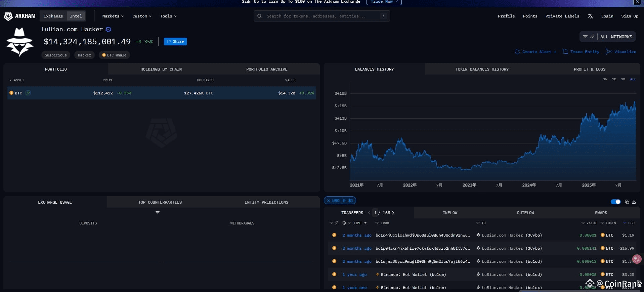This screenshot has width=644, height=292.
Task: Click the BTC chart icon in portfolio row
Action: [28, 93]
